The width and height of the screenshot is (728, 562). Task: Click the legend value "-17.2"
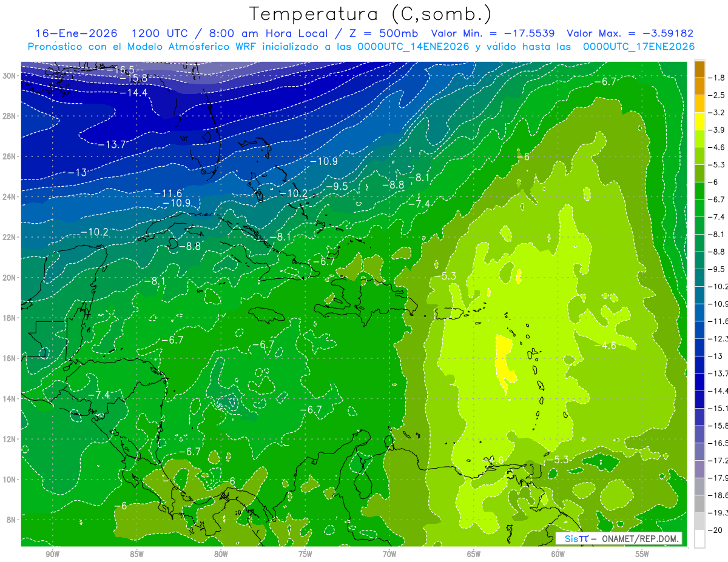pyautogui.click(x=718, y=460)
